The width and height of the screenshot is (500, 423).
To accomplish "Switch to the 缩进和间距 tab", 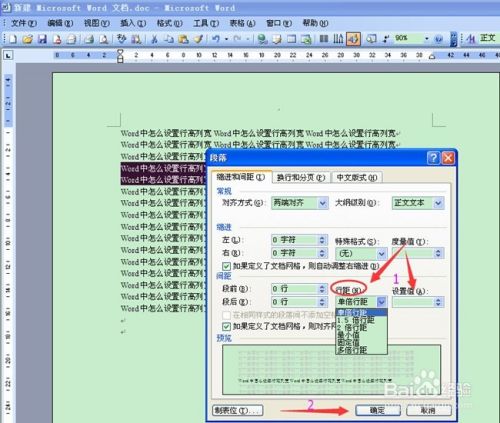I will (x=241, y=177).
